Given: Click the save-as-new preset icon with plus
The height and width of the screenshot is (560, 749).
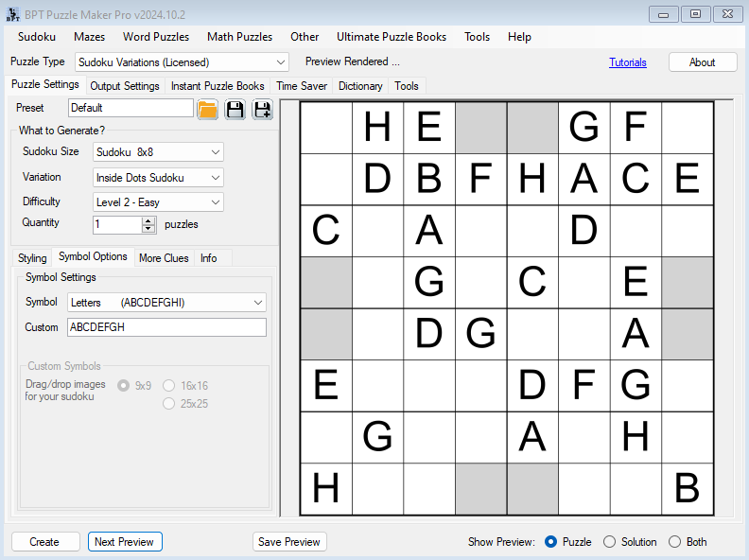Looking at the screenshot, I should click(262, 109).
